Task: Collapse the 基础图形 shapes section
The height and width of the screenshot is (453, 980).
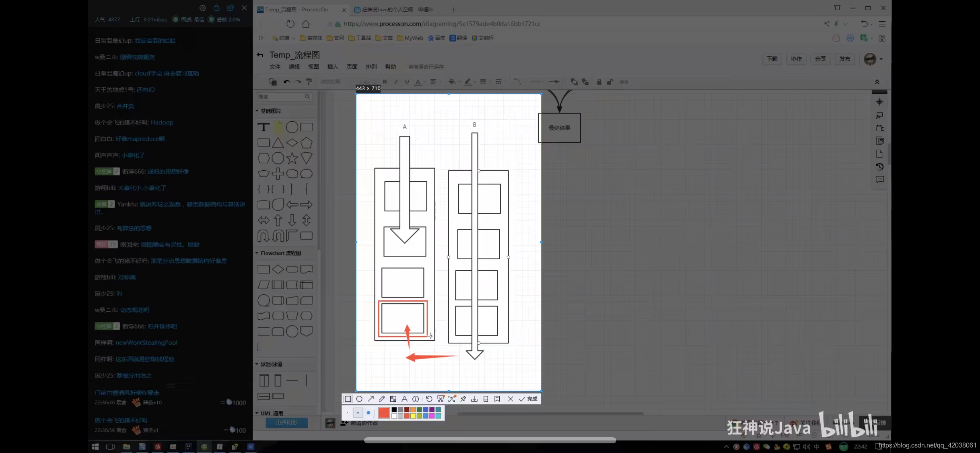Action: [x=270, y=111]
